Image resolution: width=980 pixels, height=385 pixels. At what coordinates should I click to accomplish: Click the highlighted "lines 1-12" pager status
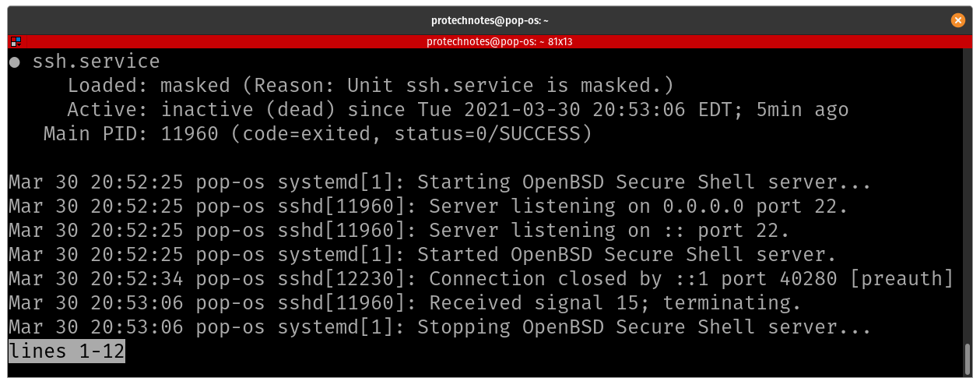[x=67, y=351]
